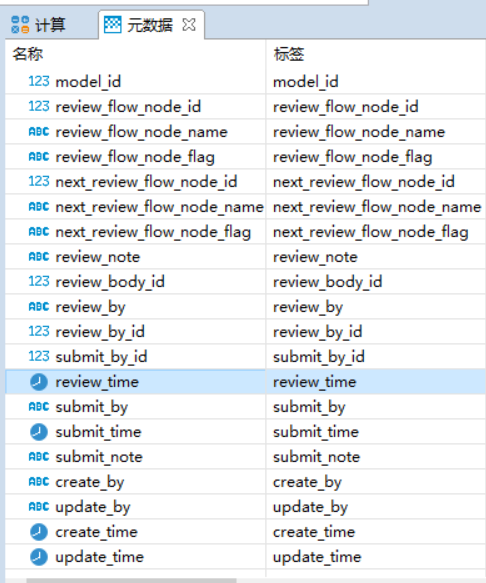Click numeric icon of submit_by_id
The width and height of the screenshot is (486, 583).
(39, 357)
